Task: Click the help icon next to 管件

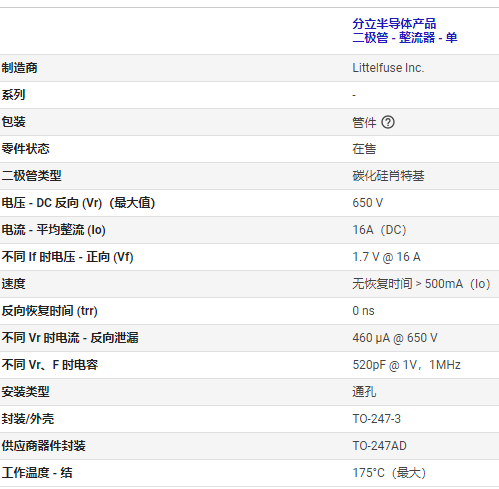Action: [388, 122]
